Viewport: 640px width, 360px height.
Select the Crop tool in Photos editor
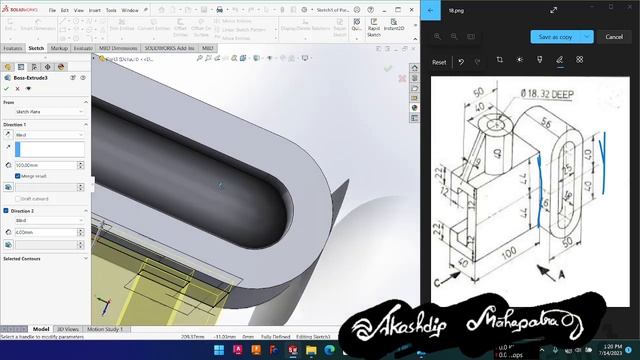500,60
